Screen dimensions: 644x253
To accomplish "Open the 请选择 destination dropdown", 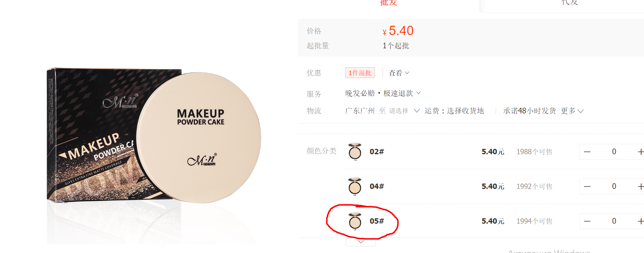I will [x=404, y=111].
